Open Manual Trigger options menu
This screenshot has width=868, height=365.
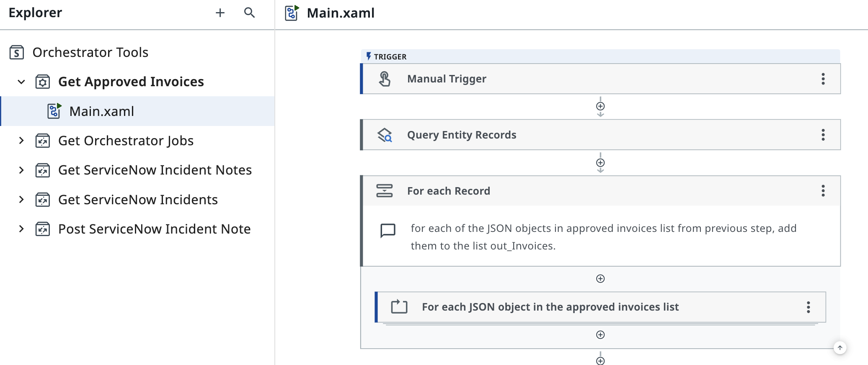pyautogui.click(x=823, y=79)
